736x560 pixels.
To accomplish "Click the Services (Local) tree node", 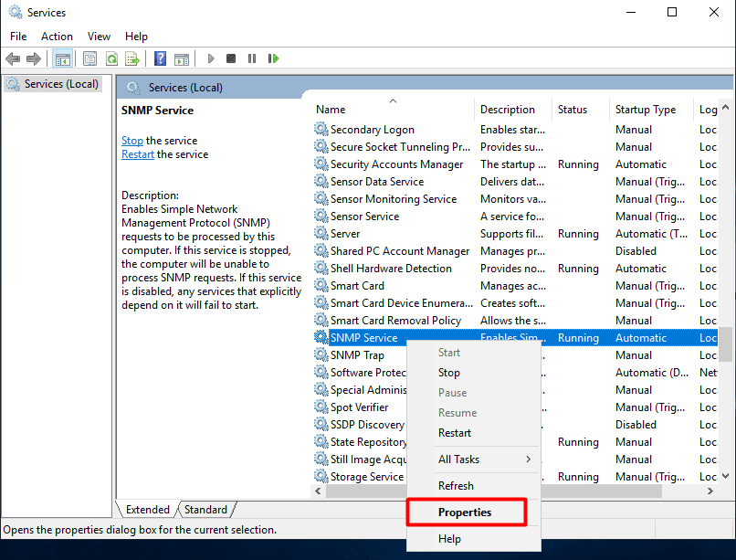I will pyautogui.click(x=53, y=84).
